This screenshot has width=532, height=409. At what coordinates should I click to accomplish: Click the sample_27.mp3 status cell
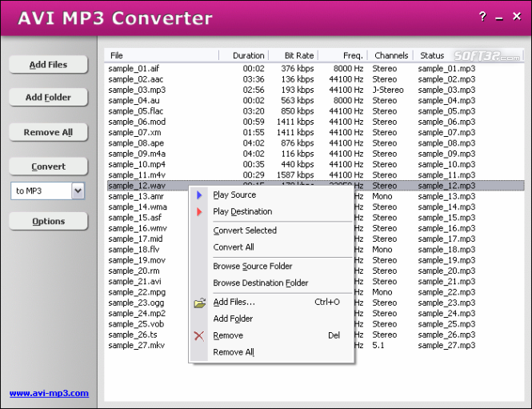(x=446, y=345)
